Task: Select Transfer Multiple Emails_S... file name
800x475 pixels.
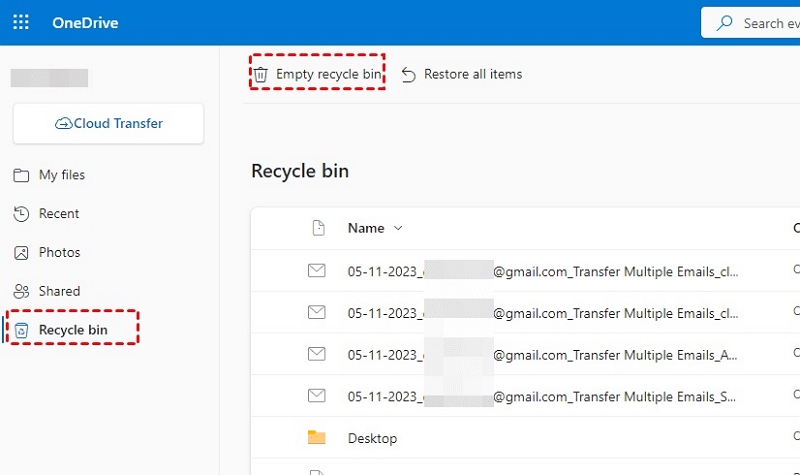Action: [542, 397]
